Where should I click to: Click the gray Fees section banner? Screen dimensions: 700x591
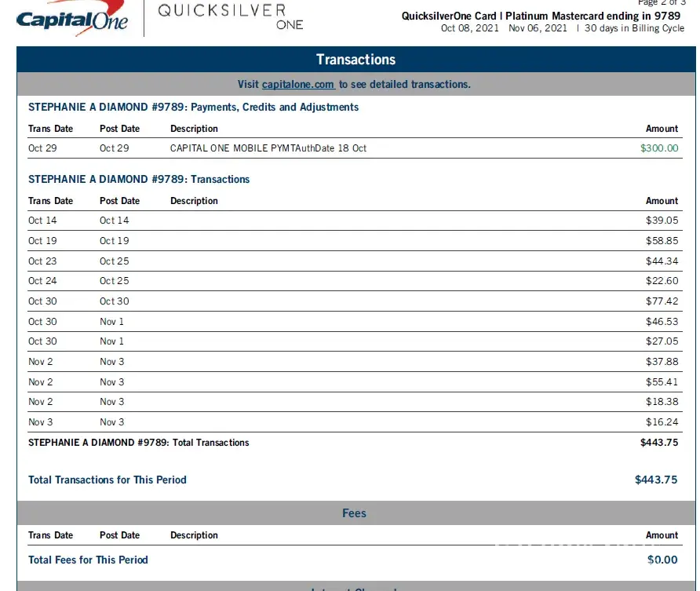354,513
